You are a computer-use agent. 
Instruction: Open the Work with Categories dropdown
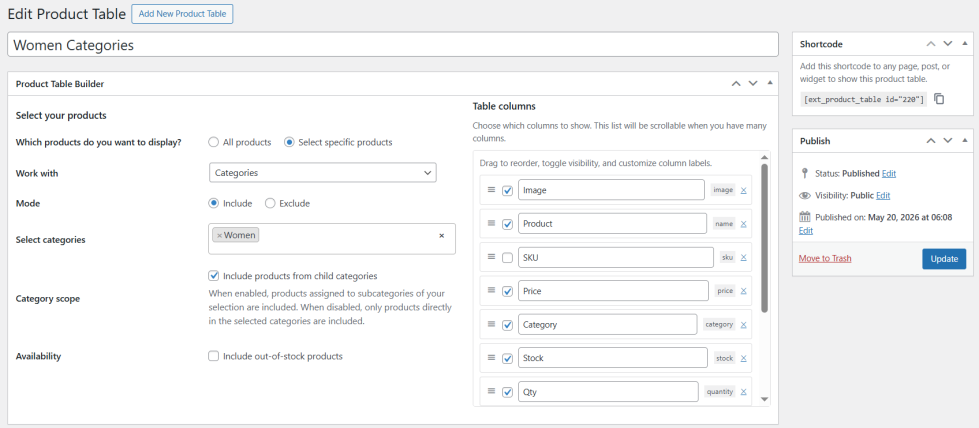coord(323,172)
